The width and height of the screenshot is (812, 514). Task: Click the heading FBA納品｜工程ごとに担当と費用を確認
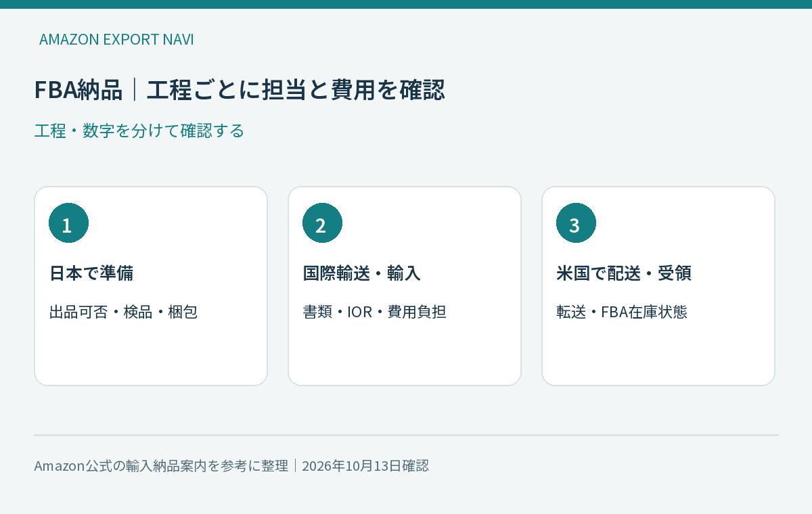click(240, 90)
